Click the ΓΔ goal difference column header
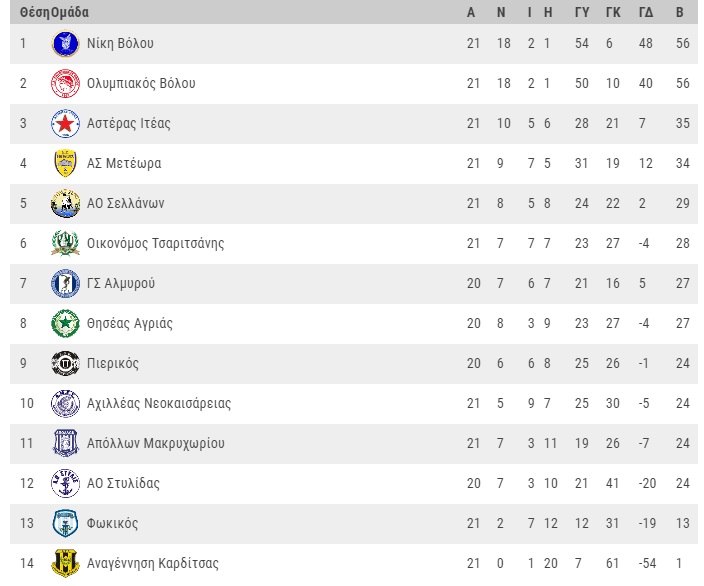704x586 pixels. 646,12
